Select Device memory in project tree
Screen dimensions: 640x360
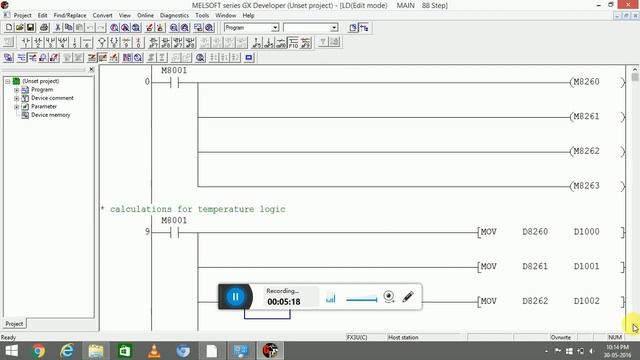pyautogui.click(x=51, y=115)
